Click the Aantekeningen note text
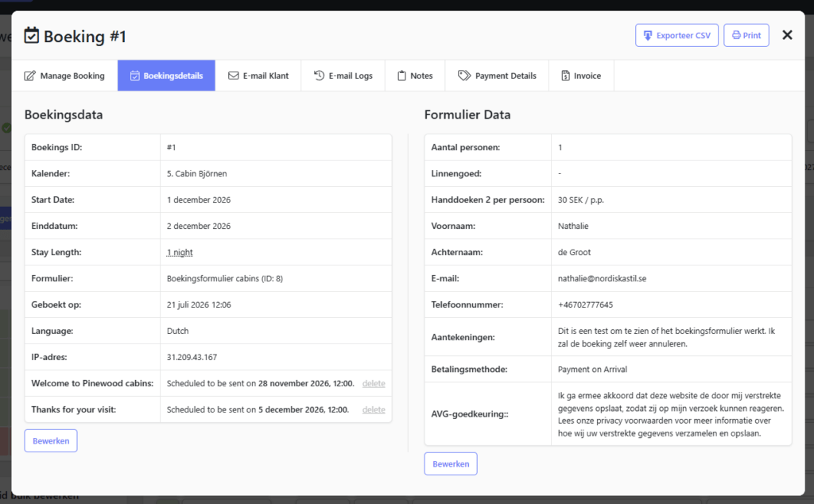This screenshot has width=814, height=504. [x=667, y=337]
